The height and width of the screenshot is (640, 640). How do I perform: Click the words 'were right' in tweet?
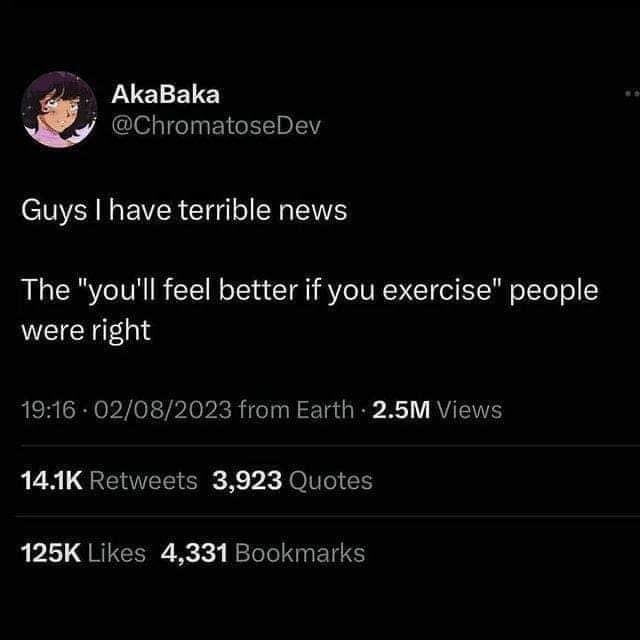86,330
